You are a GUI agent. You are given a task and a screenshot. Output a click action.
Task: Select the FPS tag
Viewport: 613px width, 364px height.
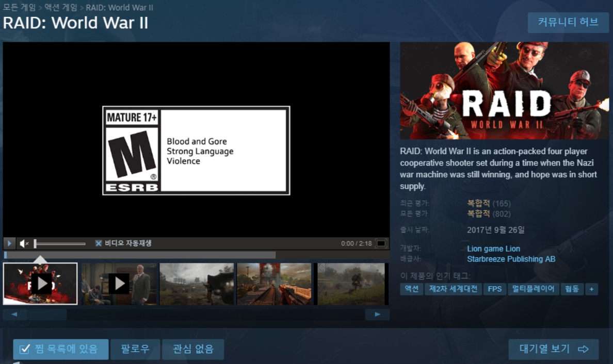coord(494,289)
